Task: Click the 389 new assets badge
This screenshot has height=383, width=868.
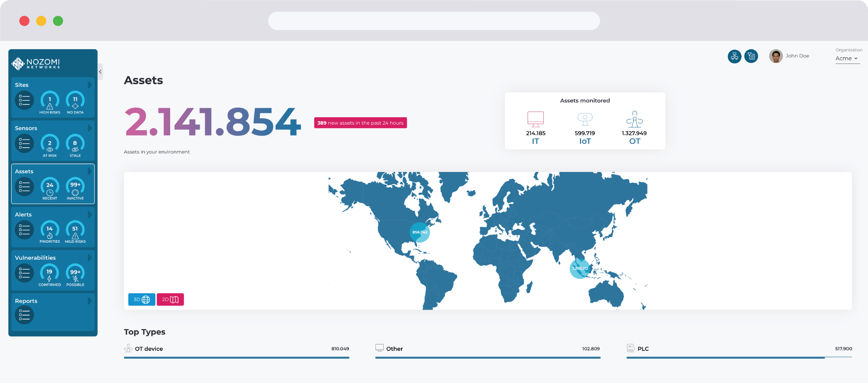Action: tap(360, 123)
